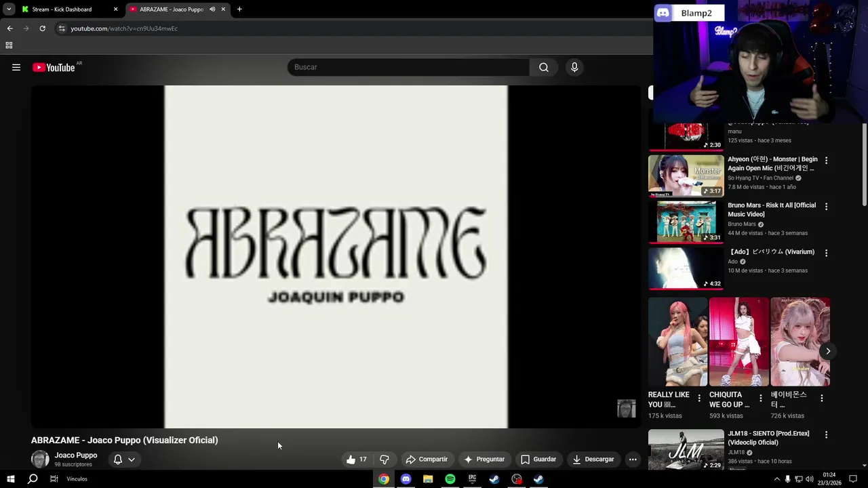Open the 2:30 manu video thumbnail
The width and height of the screenshot is (868, 488).
click(686, 136)
